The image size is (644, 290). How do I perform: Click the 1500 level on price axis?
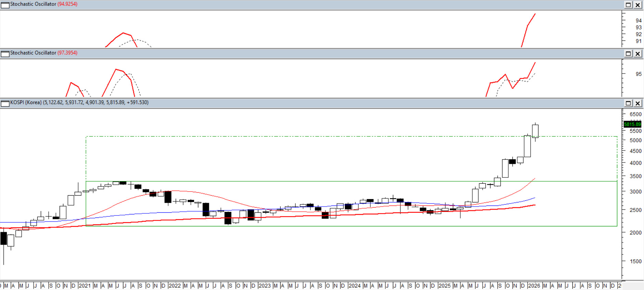pyautogui.click(x=635, y=261)
